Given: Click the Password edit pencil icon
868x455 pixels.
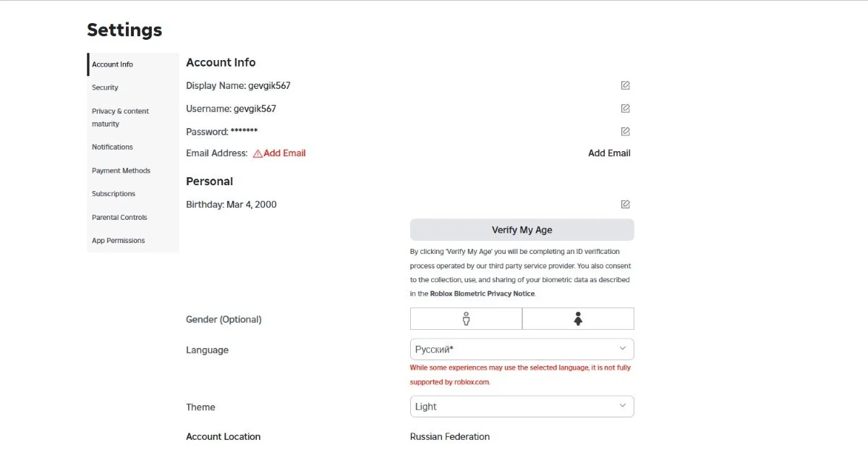Looking at the screenshot, I should (626, 132).
